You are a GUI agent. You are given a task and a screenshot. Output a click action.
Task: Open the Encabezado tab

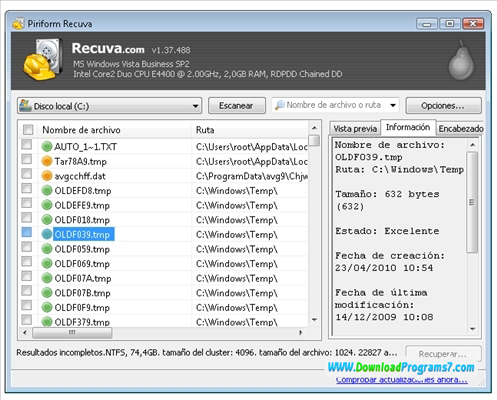click(x=460, y=129)
